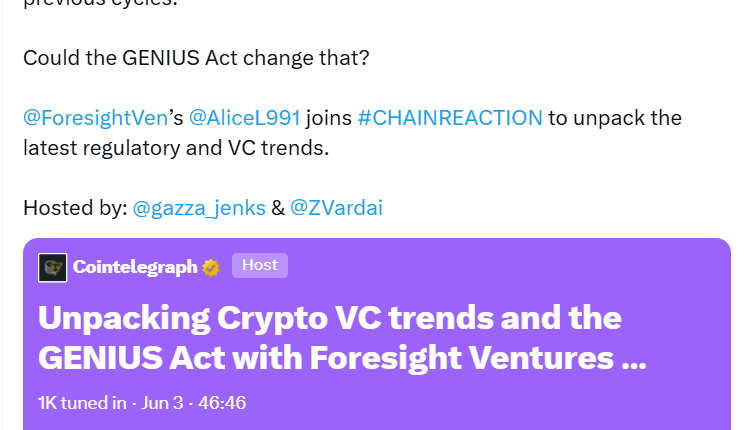Click the 1K tuned in count

pos(82,403)
